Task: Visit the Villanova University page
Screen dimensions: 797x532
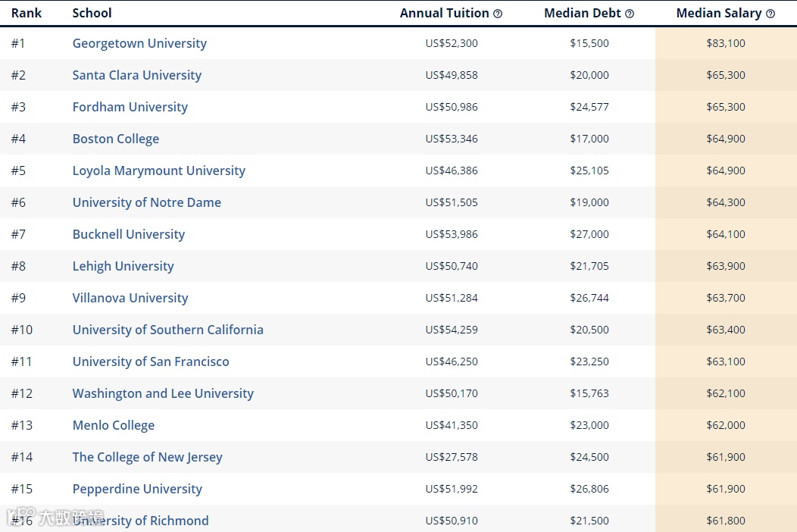Action: click(x=130, y=298)
